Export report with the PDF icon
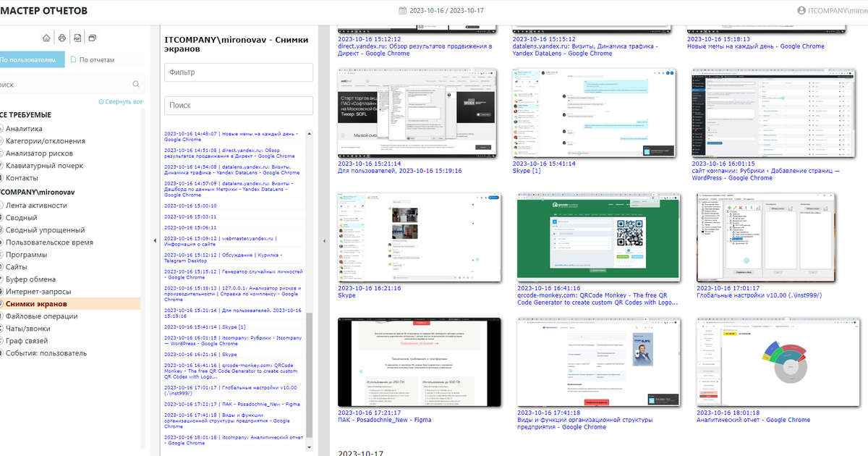The width and height of the screenshot is (868, 456). tap(77, 38)
